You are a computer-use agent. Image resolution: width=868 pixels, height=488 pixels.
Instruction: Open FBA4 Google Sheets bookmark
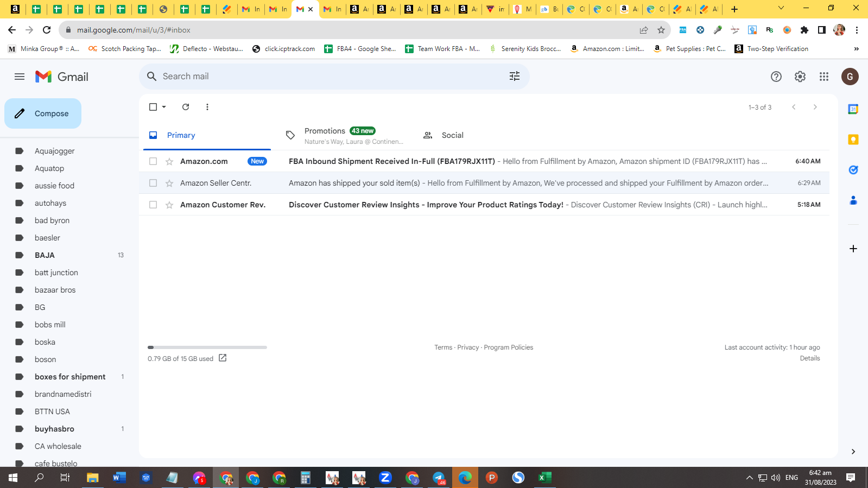point(360,49)
